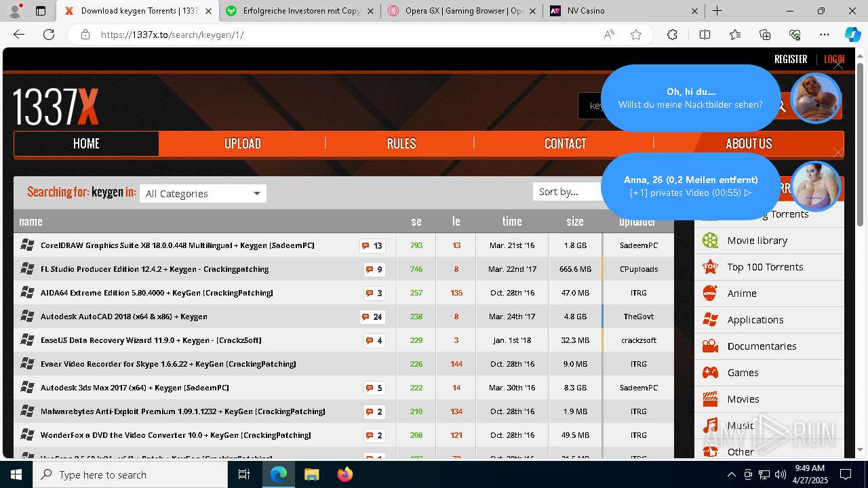868x488 pixels.
Task: Sort results by time column header
Action: [512, 221]
